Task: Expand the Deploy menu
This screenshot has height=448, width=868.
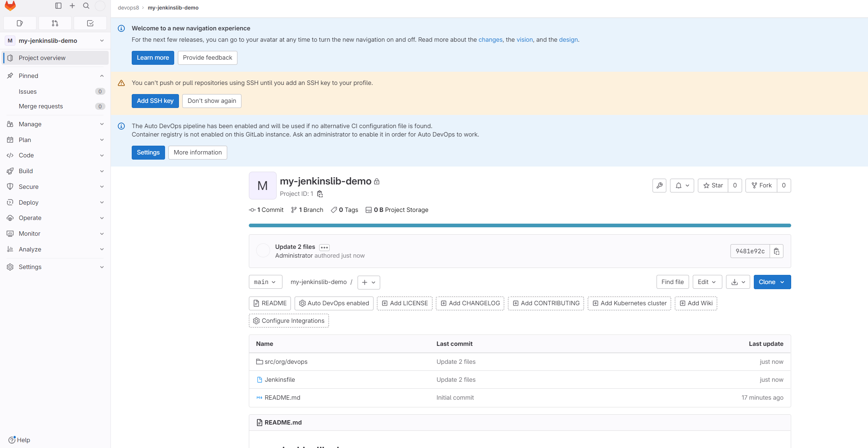Action: [56, 202]
